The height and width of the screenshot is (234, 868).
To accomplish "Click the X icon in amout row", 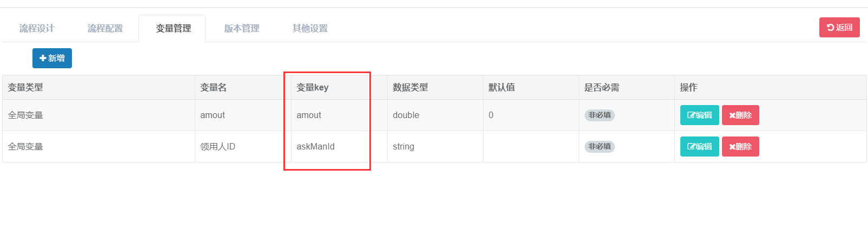I will (x=732, y=115).
